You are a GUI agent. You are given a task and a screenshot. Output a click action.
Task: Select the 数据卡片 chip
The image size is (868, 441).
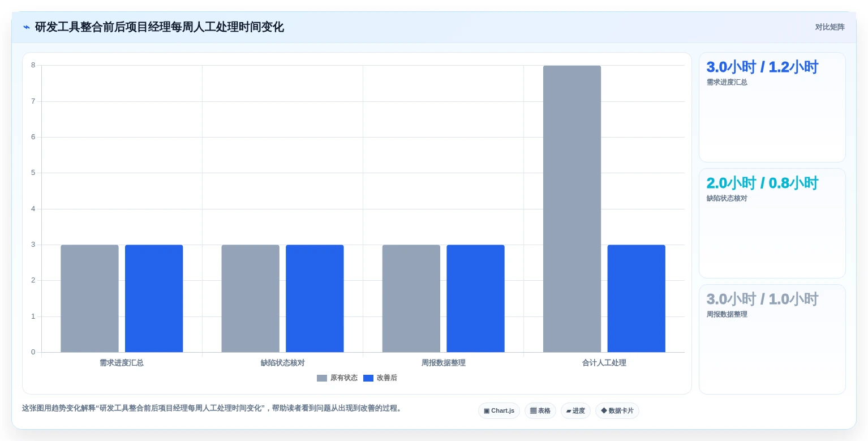[617, 411]
